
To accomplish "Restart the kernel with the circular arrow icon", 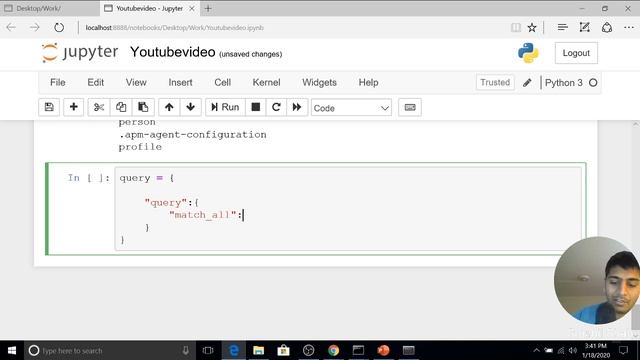I will tap(276, 107).
